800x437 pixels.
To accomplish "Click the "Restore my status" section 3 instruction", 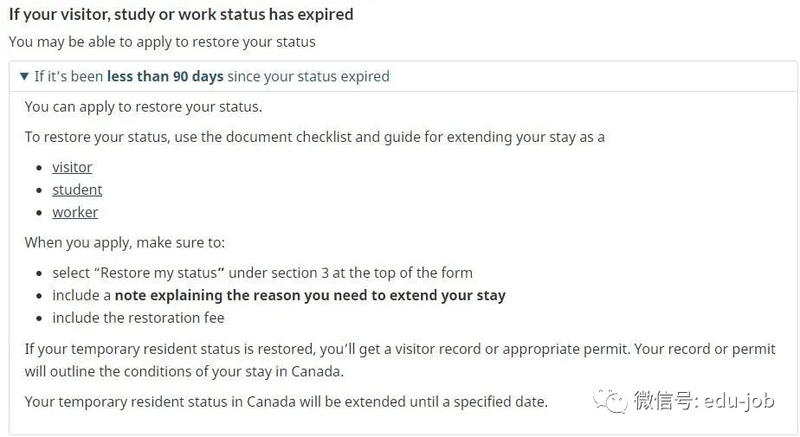I will (262, 273).
